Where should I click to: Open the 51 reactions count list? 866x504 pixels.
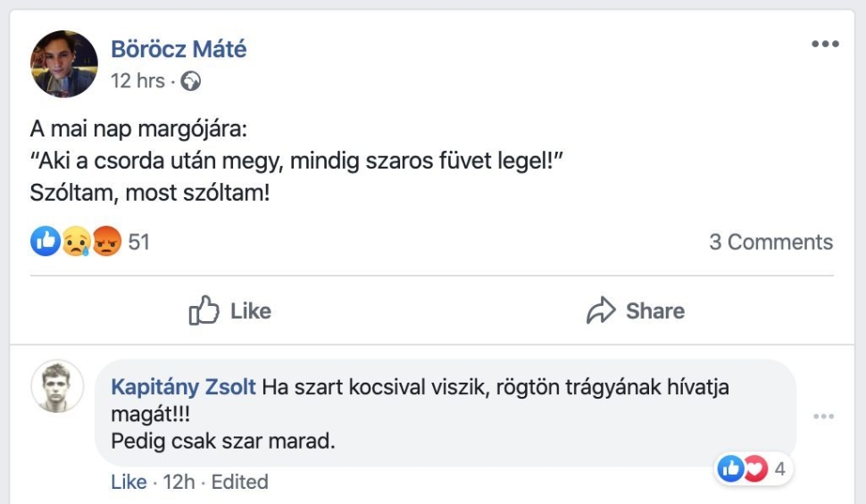(138, 242)
